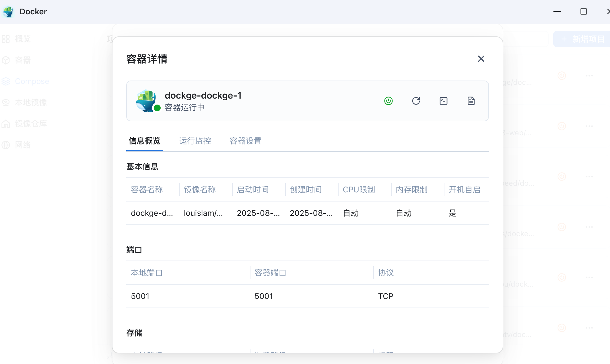Open 概览 in the sidebar
This screenshot has height=364, width=610.
pyautogui.click(x=23, y=39)
